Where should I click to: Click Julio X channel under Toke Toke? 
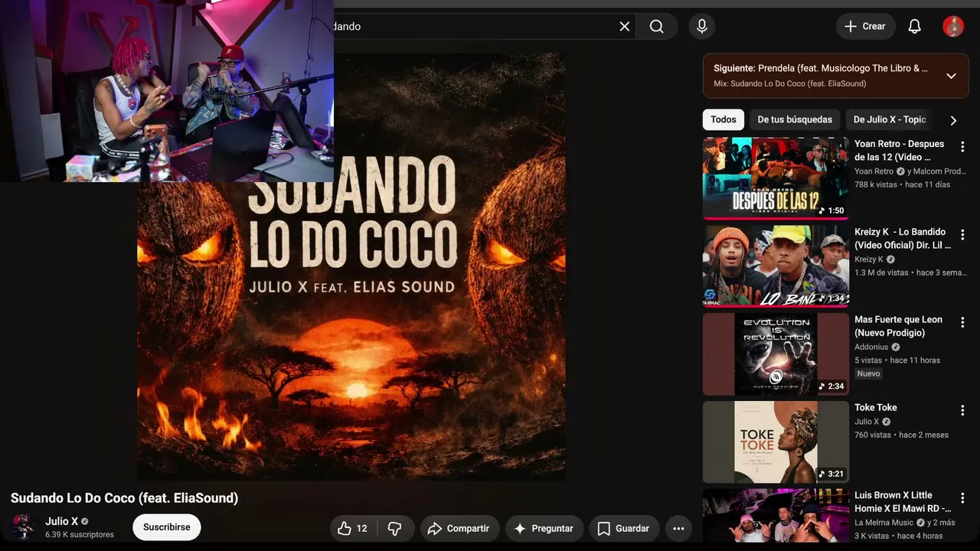pos(867,422)
